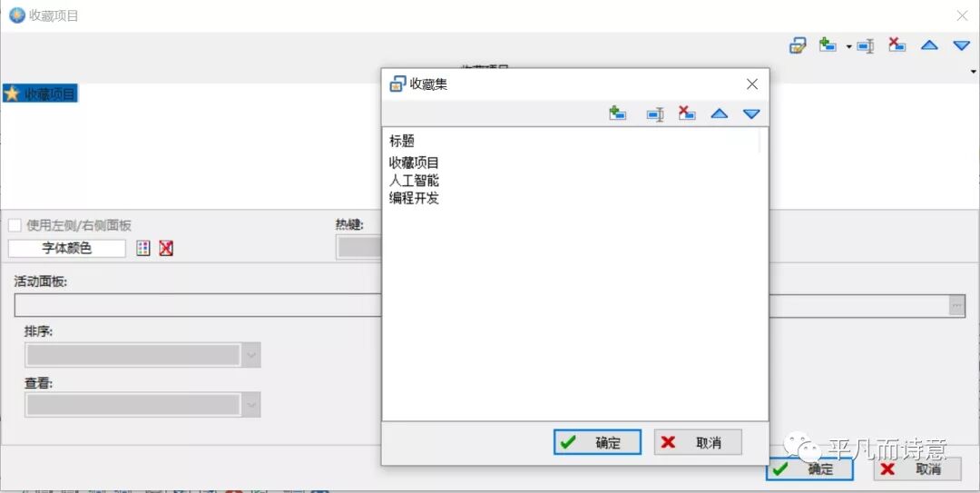Viewport: 980px width, 493px height.
Task: Enable 使用左侧/右侧面板 checkbox
Action: point(15,225)
